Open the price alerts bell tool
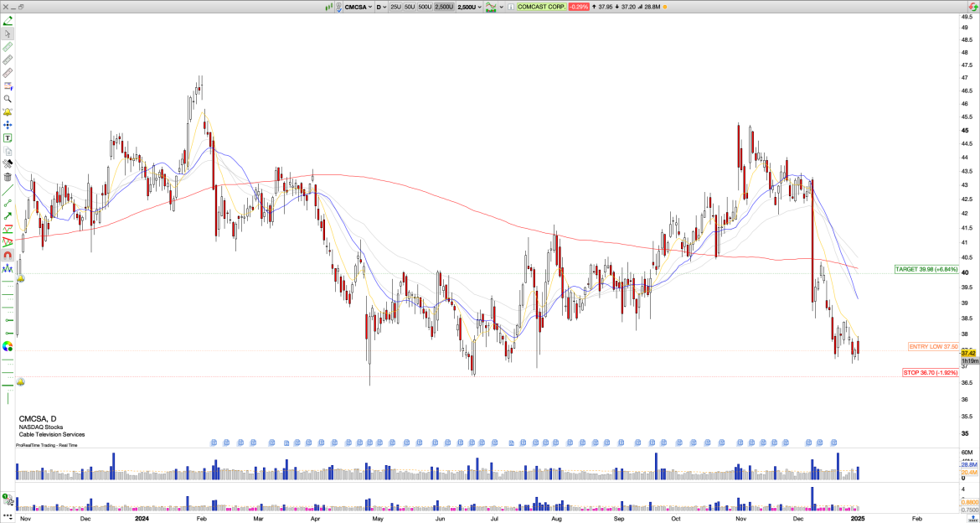The width and height of the screenshot is (980, 523). (8, 111)
